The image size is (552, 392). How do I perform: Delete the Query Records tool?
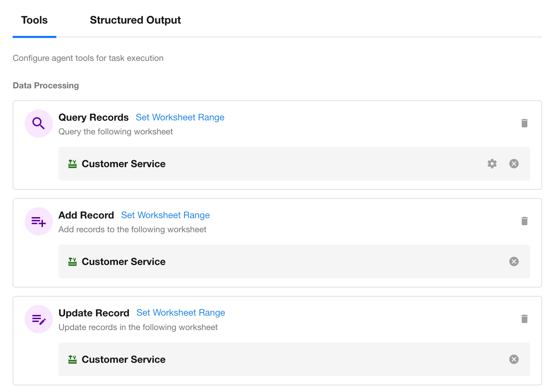524,123
